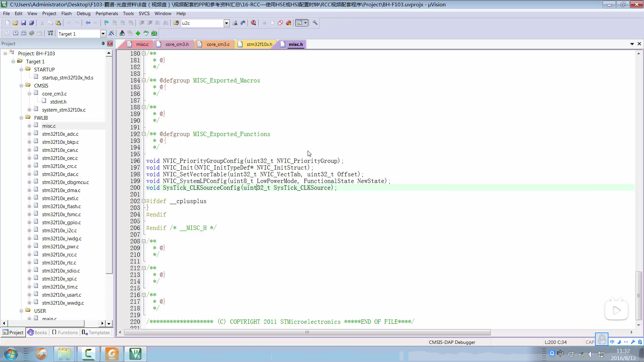This screenshot has width=644, height=362.
Task: Collapse the FWLIB group
Action: pyautogui.click(x=21, y=118)
